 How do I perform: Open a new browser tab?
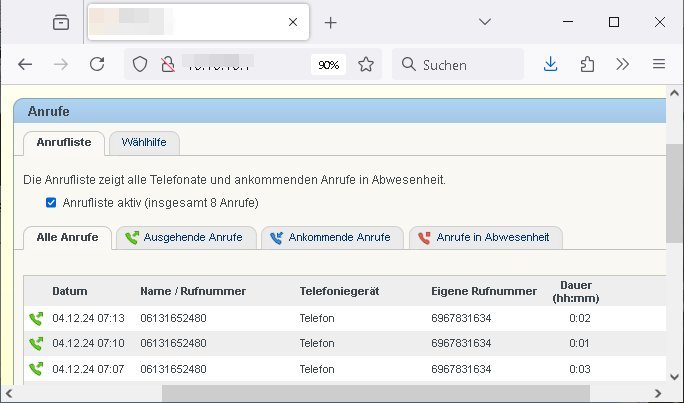(x=331, y=22)
